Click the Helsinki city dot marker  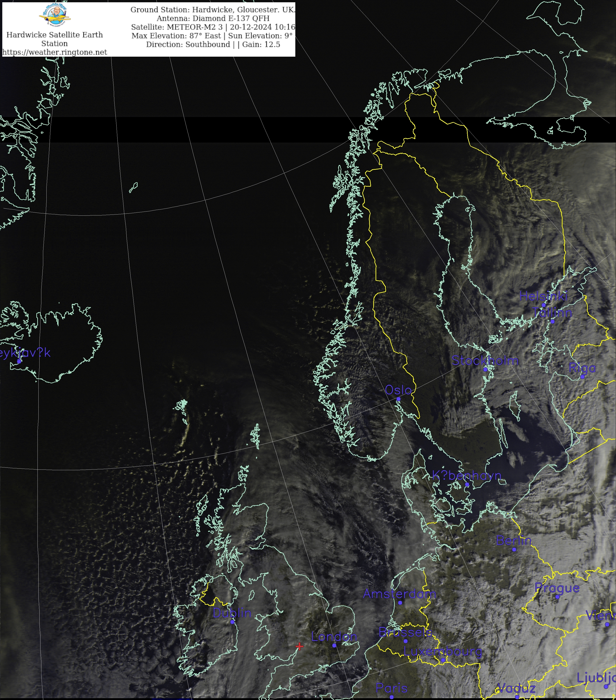543,305
